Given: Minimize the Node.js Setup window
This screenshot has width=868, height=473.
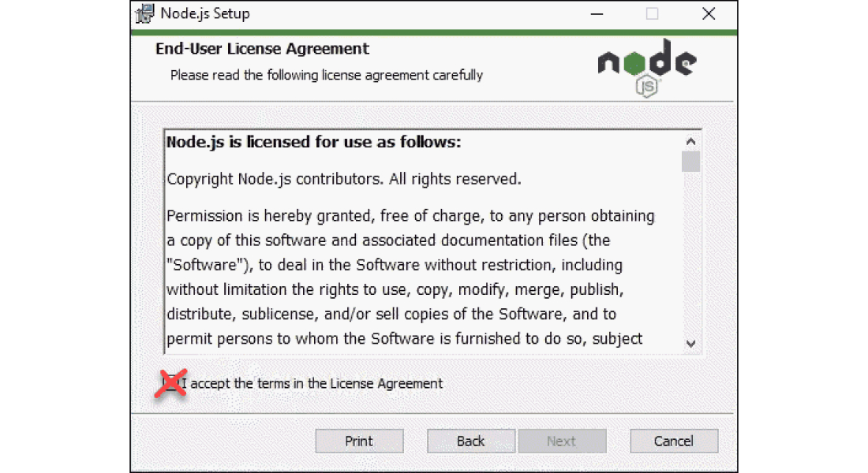Looking at the screenshot, I should click(596, 13).
